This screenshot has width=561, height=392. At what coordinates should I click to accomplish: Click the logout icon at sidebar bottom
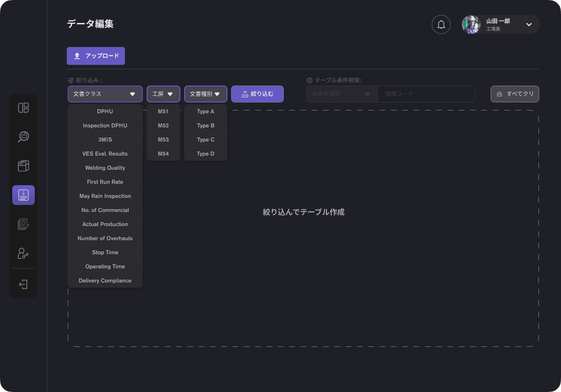[23, 283]
